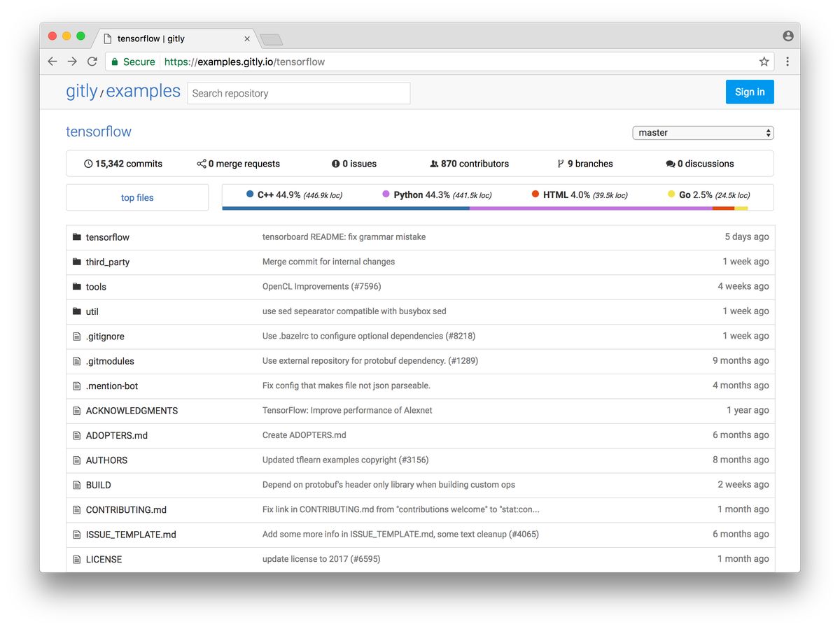Select the merge requests branch icon

tap(202, 163)
